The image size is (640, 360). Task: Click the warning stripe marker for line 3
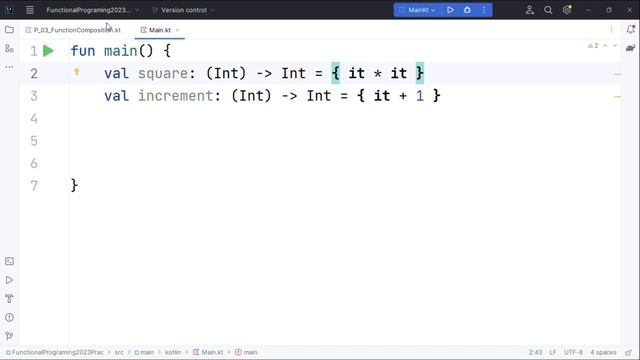[x=617, y=97]
